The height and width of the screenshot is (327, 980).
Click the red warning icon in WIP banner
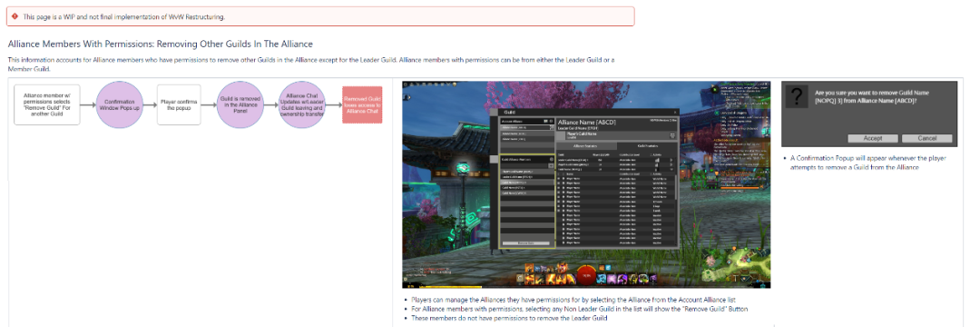click(x=15, y=16)
